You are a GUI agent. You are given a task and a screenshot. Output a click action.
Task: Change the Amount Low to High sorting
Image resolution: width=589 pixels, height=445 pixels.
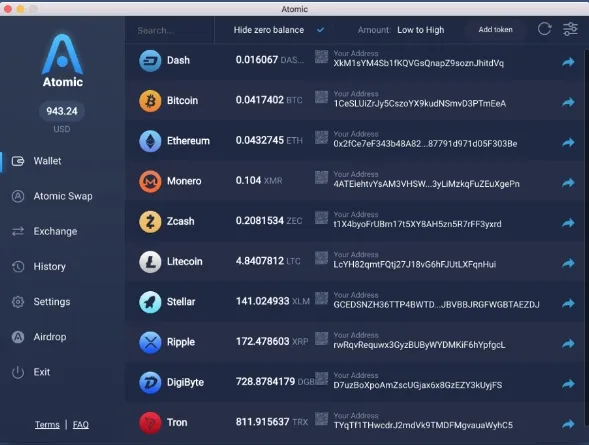(x=421, y=30)
